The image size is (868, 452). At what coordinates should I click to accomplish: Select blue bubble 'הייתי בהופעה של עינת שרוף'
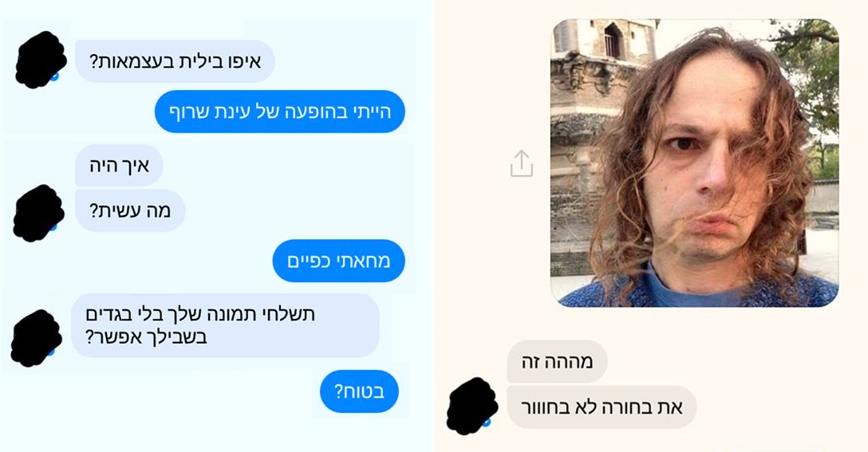click(279, 112)
